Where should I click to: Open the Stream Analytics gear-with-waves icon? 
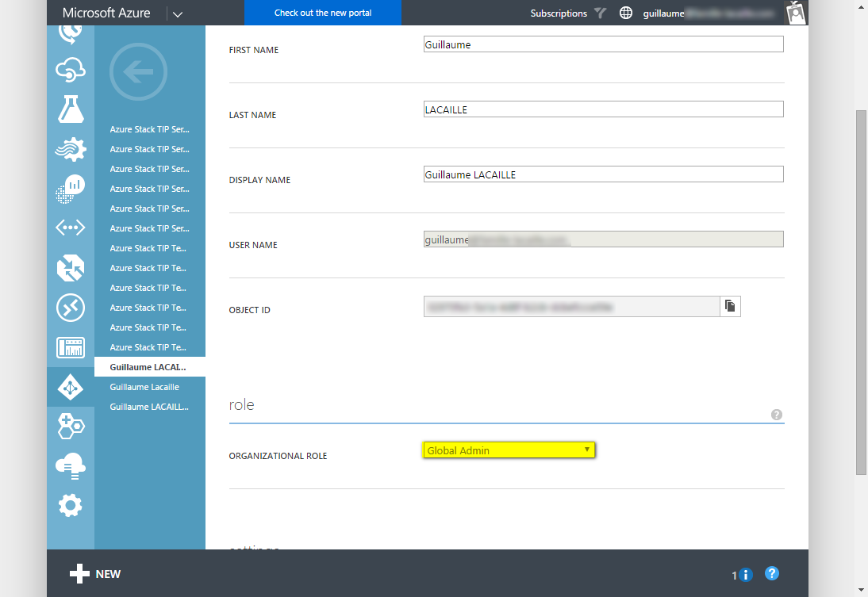pyautogui.click(x=71, y=149)
